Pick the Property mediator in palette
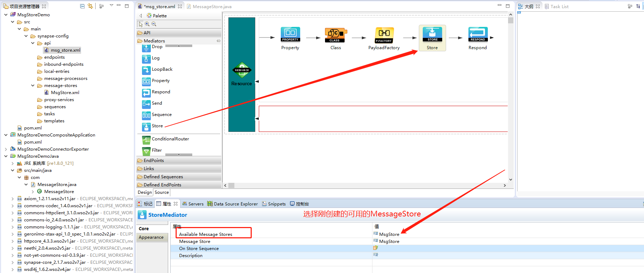 tap(156, 81)
